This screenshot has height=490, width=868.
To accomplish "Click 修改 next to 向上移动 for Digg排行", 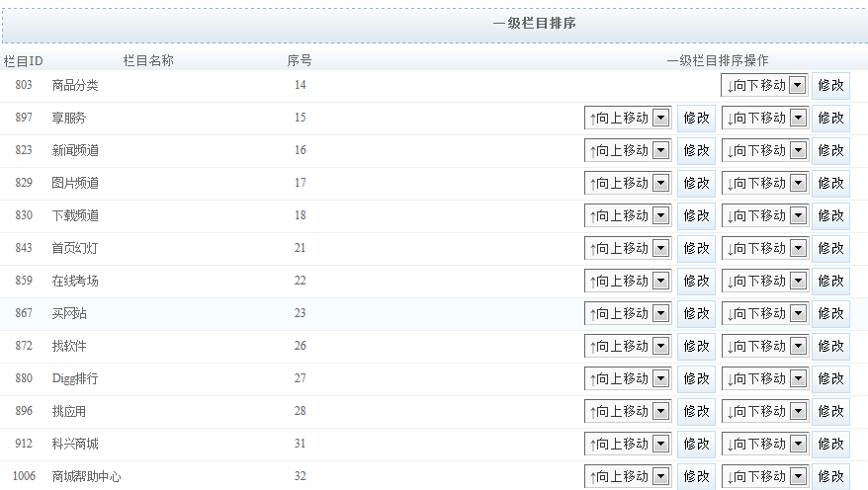I will [x=696, y=379].
